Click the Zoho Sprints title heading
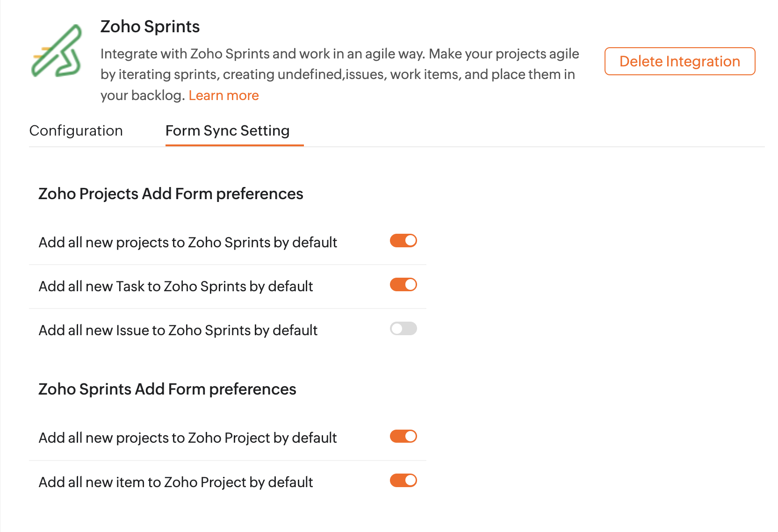 [x=150, y=27]
